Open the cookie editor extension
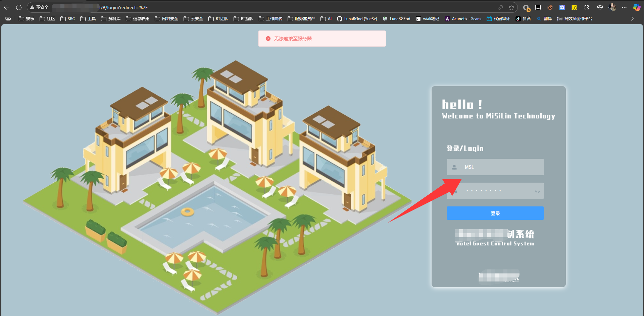 (550, 7)
